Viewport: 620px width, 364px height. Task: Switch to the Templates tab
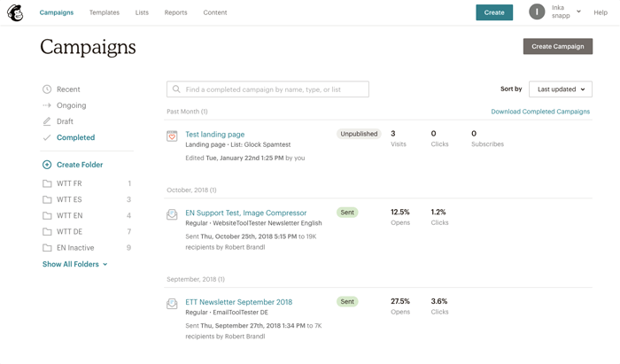click(104, 12)
